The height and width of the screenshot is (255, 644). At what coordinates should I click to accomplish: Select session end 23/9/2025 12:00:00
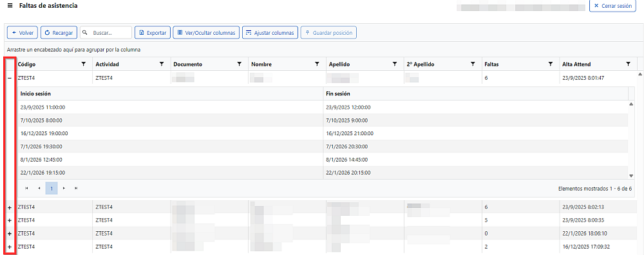[348, 107]
